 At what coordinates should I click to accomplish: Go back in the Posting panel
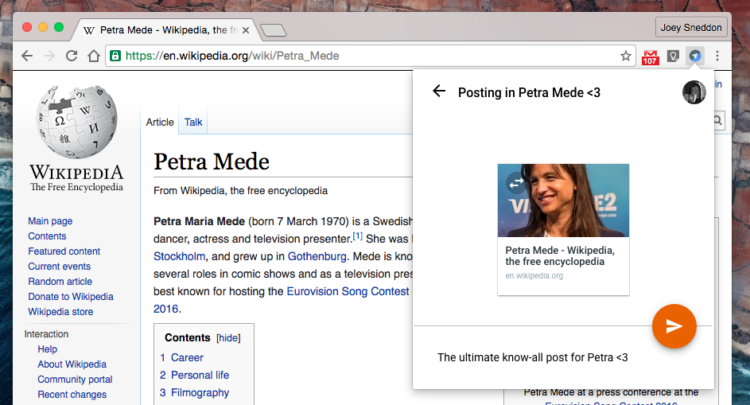coord(439,91)
